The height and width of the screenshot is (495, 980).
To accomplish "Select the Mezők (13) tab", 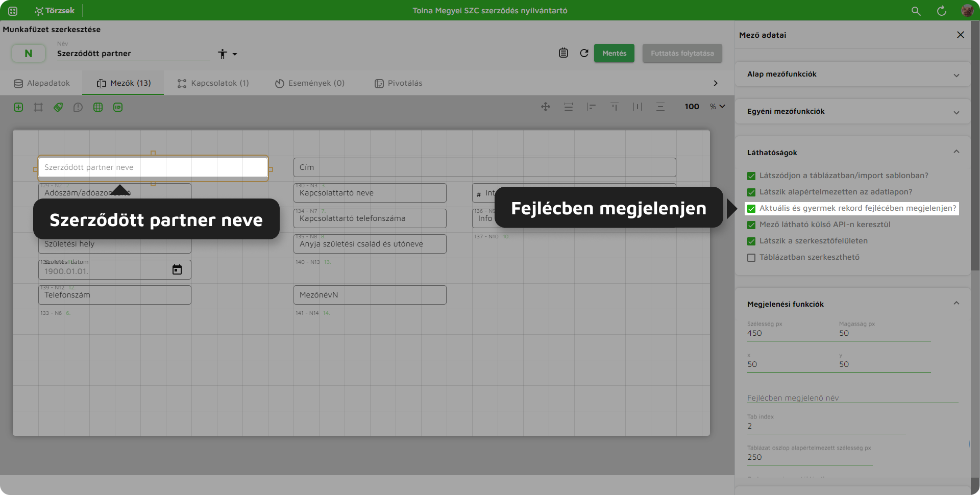I will 124,83.
